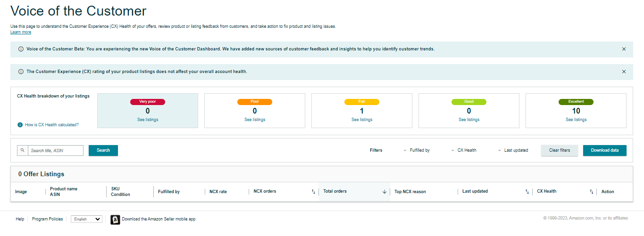Sort by NCX orders arrows icon
644x236 pixels.
pos(313,192)
